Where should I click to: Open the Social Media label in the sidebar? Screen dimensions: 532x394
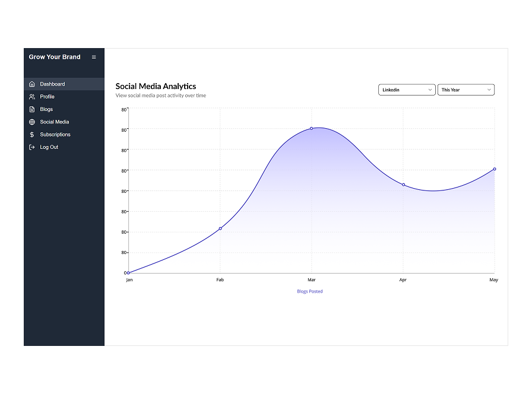click(55, 122)
